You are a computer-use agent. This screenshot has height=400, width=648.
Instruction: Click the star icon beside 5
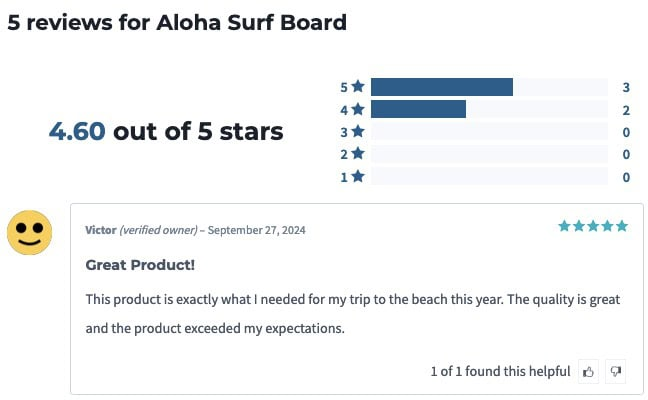pyautogui.click(x=358, y=87)
